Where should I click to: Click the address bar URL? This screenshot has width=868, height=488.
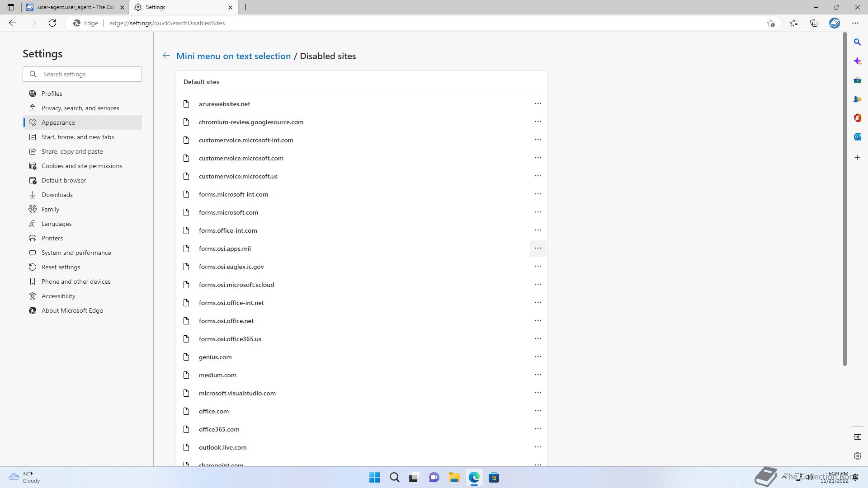pos(167,23)
